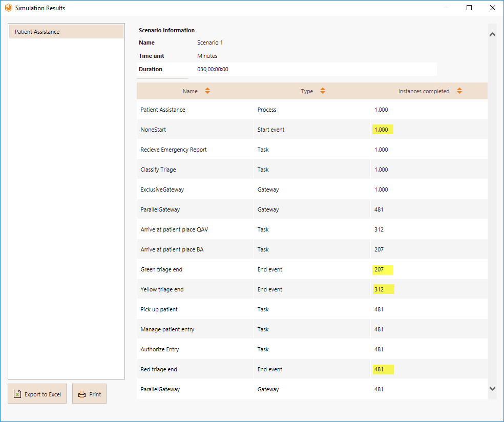Screen dimensions: 504x422
Task: Click the Pick up patient row
Action: click(x=312, y=309)
